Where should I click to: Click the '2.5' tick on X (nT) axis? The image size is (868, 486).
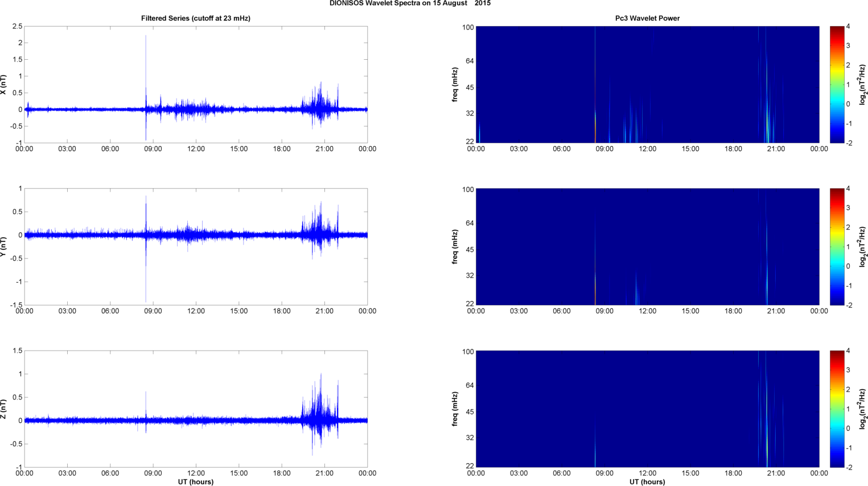[x=17, y=26]
